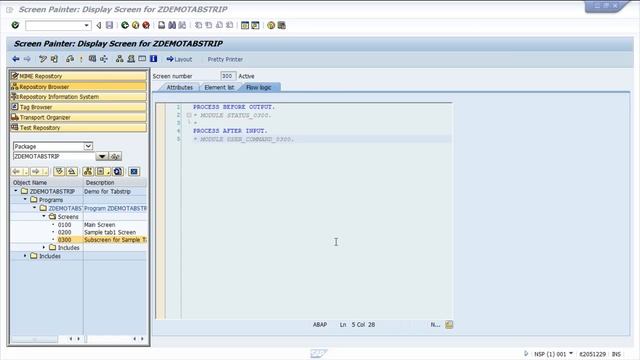Switch to the Attributes tab
The height and width of the screenshot is (360, 640).
click(179, 87)
